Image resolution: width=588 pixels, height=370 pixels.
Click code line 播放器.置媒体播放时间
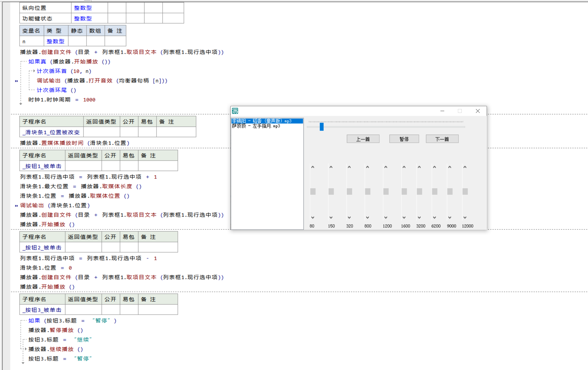coord(75,143)
